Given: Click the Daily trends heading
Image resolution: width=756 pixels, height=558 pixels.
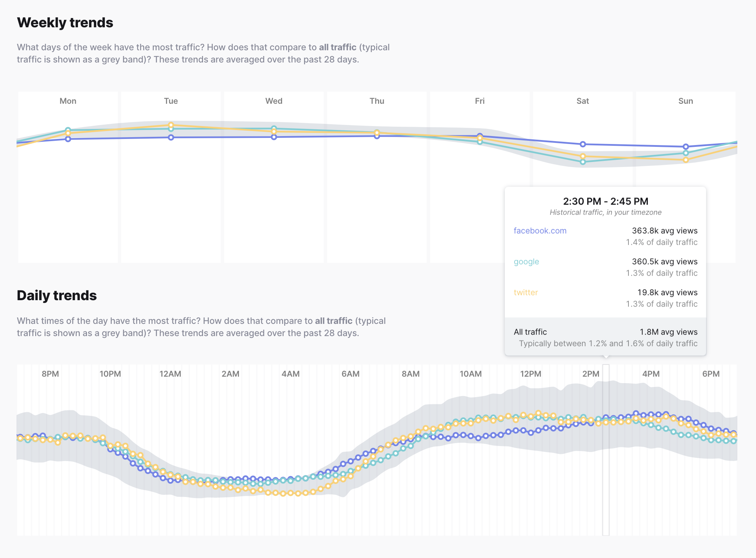Looking at the screenshot, I should coord(57,295).
